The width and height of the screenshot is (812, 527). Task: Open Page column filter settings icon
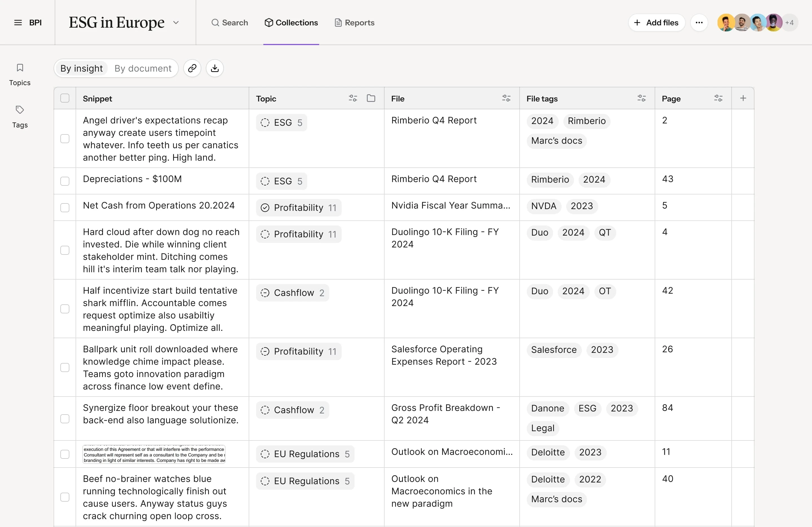click(718, 98)
